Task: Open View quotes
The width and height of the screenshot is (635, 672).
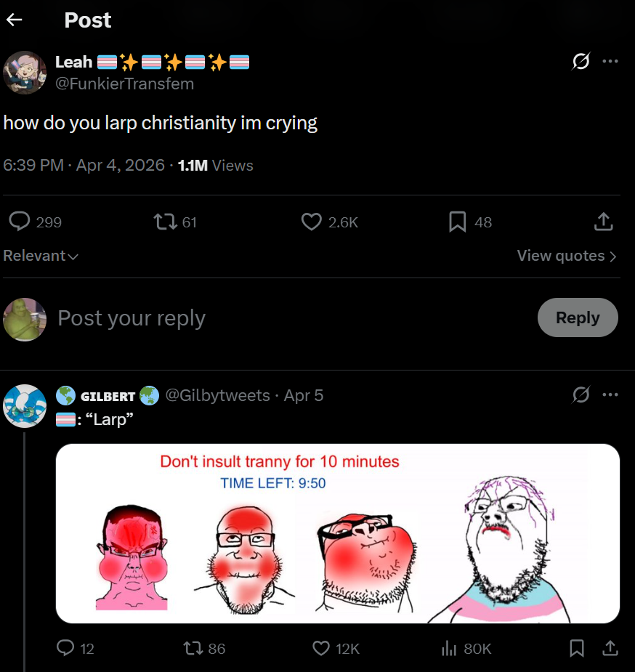Action: coord(567,256)
